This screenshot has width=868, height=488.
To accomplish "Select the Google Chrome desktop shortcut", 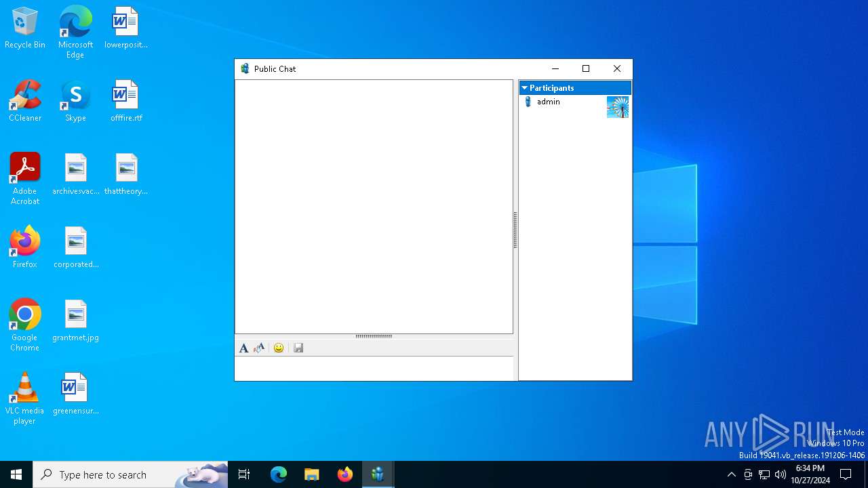I will point(25,325).
